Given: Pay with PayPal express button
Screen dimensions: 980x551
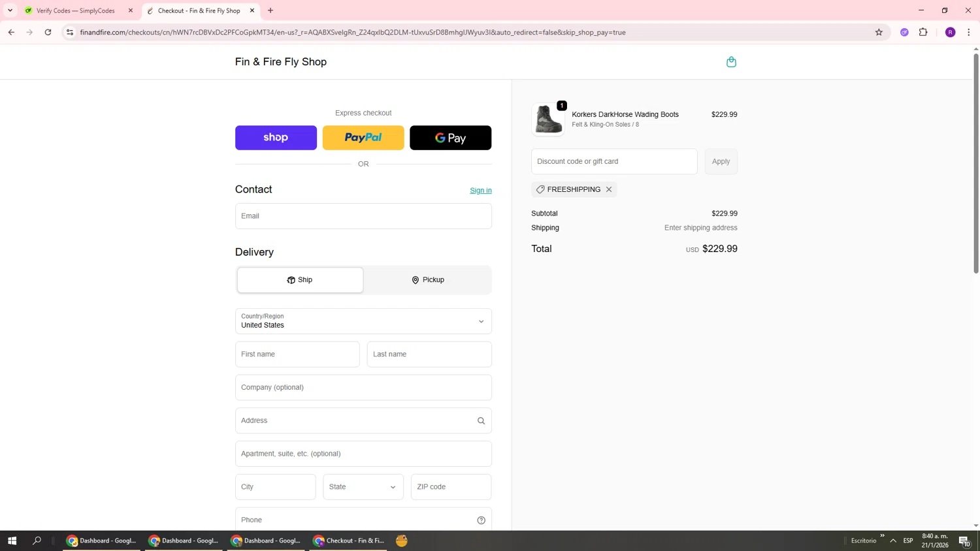Looking at the screenshot, I should point(363,138).
